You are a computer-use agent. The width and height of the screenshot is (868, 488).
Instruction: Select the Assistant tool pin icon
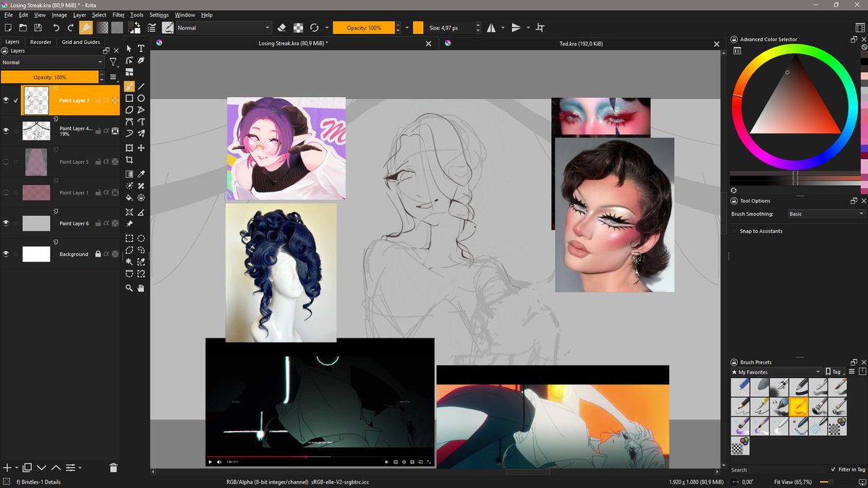129,224
